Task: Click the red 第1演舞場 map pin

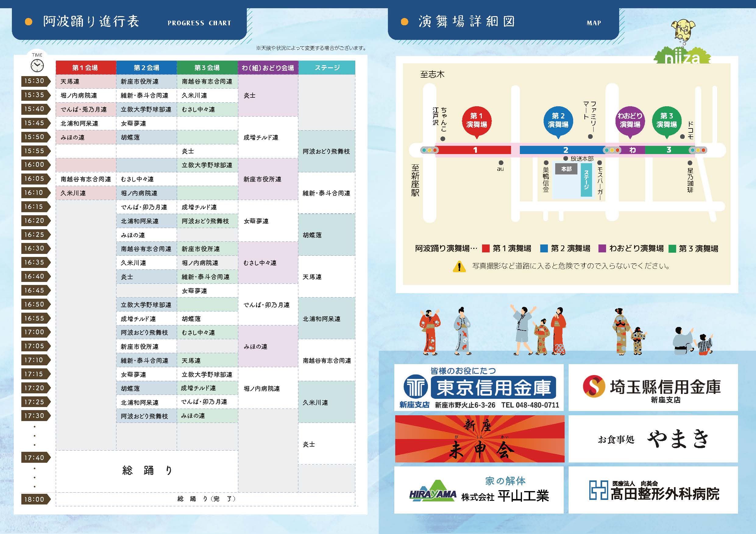Action: click(x=477, y=121)
